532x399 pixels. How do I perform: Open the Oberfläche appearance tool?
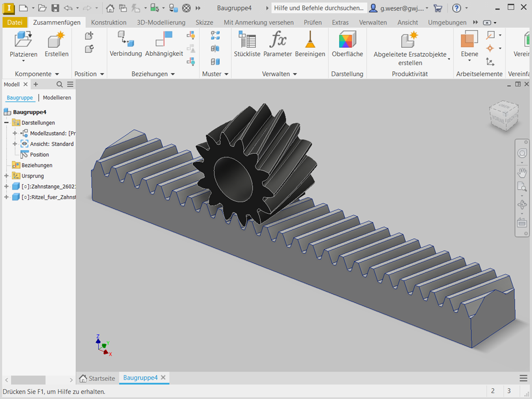[x=347, y=40]
